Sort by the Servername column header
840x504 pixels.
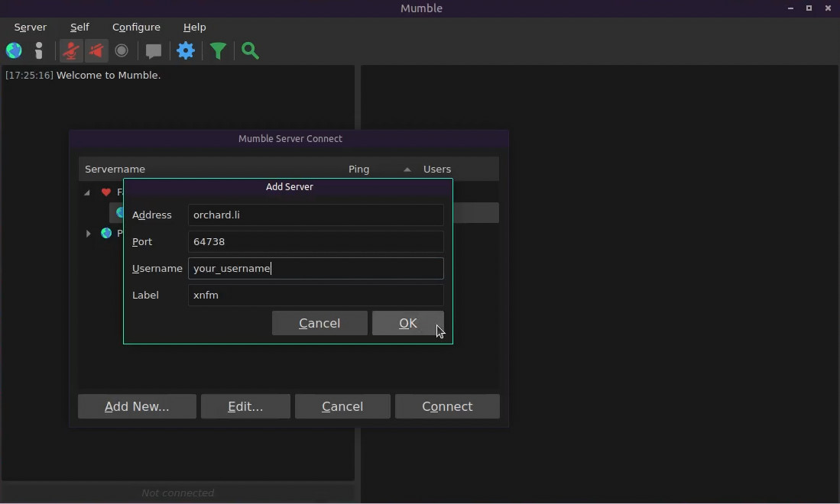pyautogui.click(x=115, y=169)
